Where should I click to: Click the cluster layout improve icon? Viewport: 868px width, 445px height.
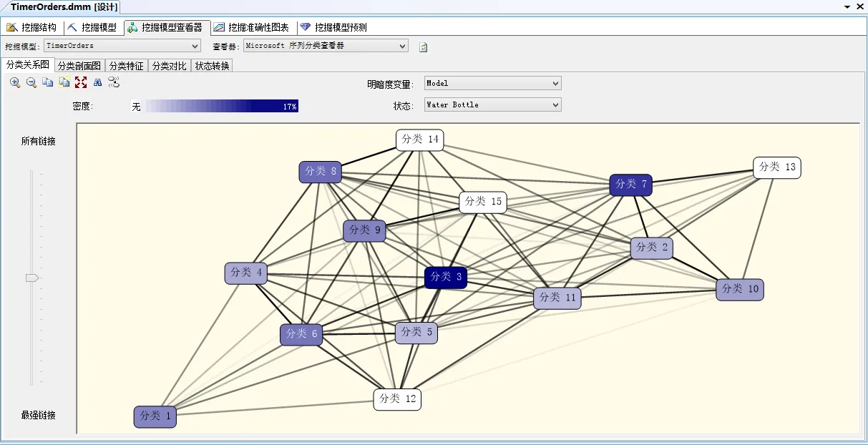point(114,82)
